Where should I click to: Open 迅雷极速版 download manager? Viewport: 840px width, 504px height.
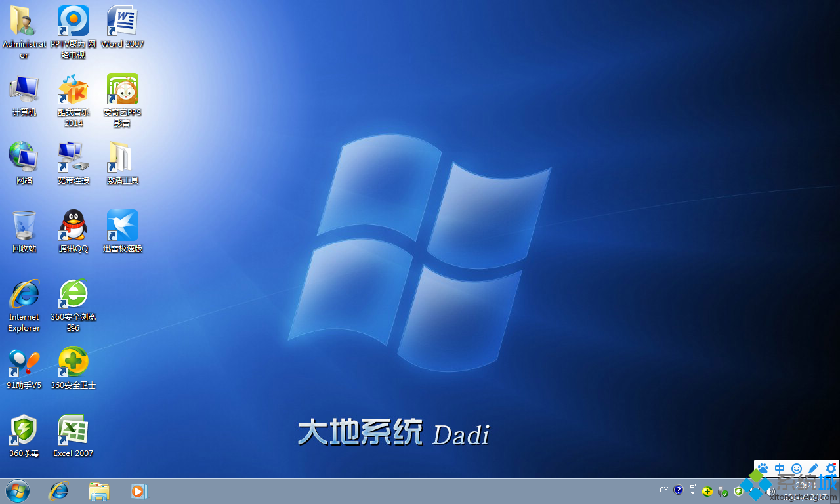(x=122, y=223)
